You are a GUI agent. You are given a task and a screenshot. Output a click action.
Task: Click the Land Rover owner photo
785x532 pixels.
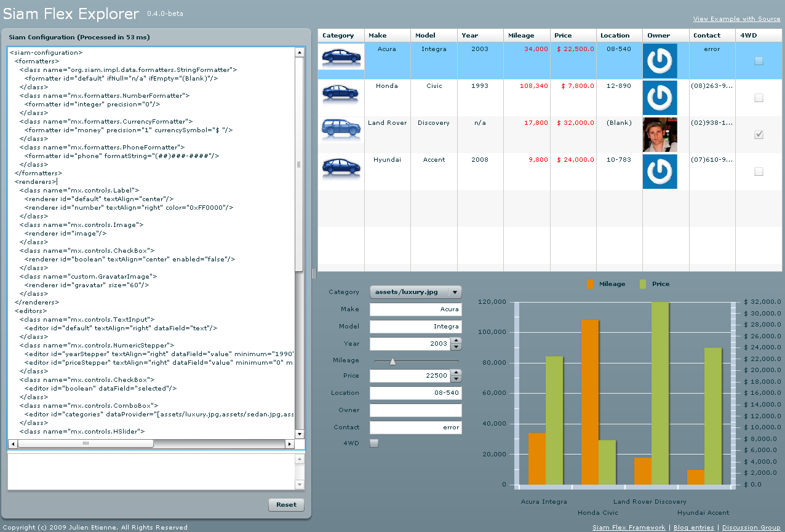[x=660, y=135]
